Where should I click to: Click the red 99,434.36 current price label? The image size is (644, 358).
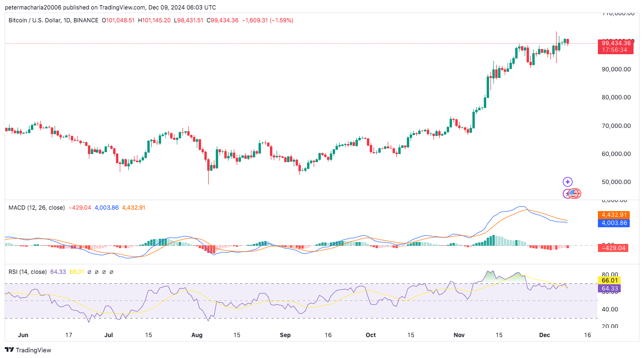click(x=615, y=43)
